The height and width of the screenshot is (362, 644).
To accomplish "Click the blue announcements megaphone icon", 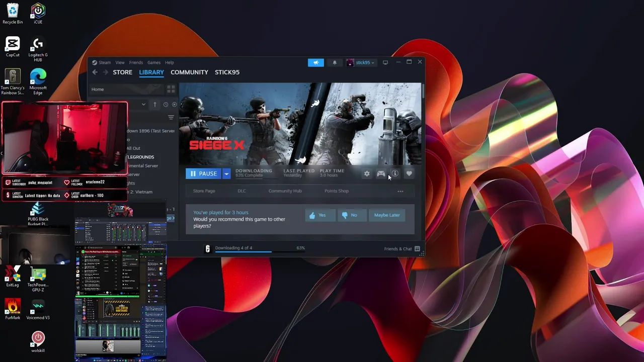I will coord(316,62).
